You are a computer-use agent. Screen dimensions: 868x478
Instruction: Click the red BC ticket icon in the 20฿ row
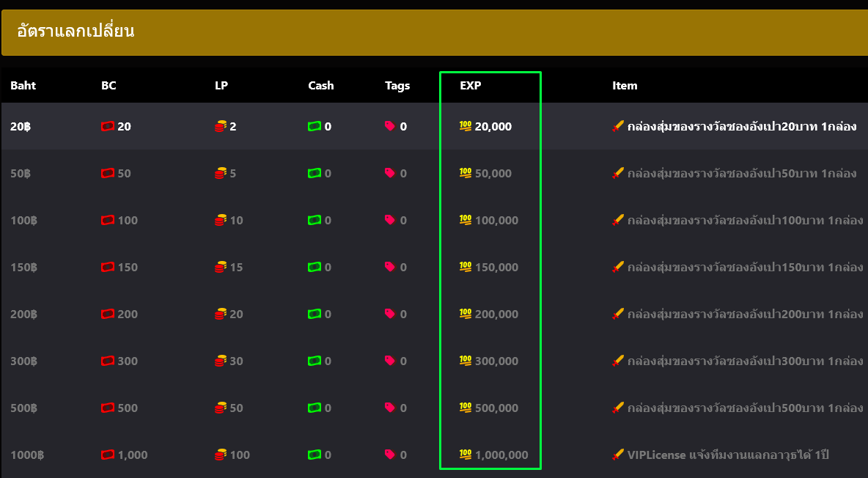[108, 127]
